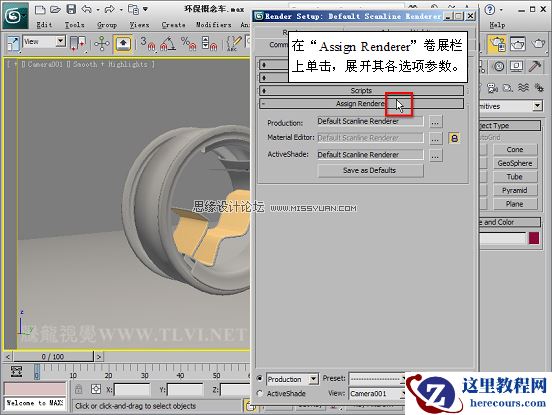The width and height of the screenshot is (552, 415).
Task: Toggle lock beside Material Editor renderer
Action: [454, 138]
